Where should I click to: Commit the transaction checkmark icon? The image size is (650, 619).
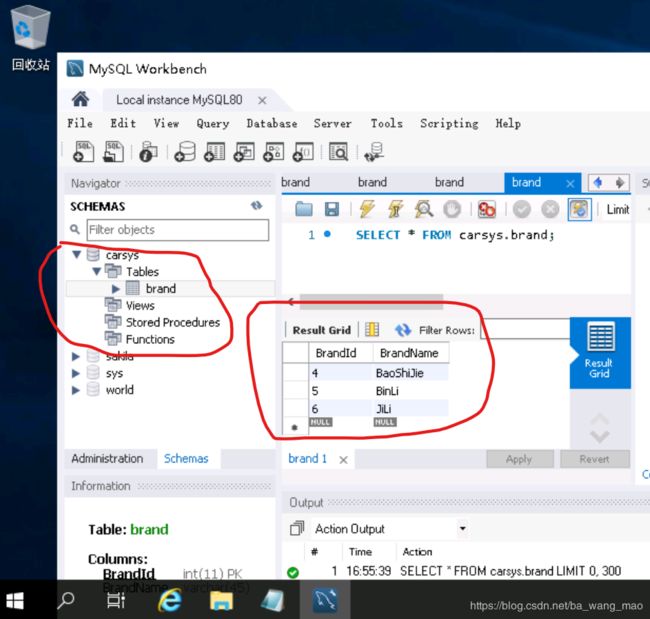click(521, 209)
